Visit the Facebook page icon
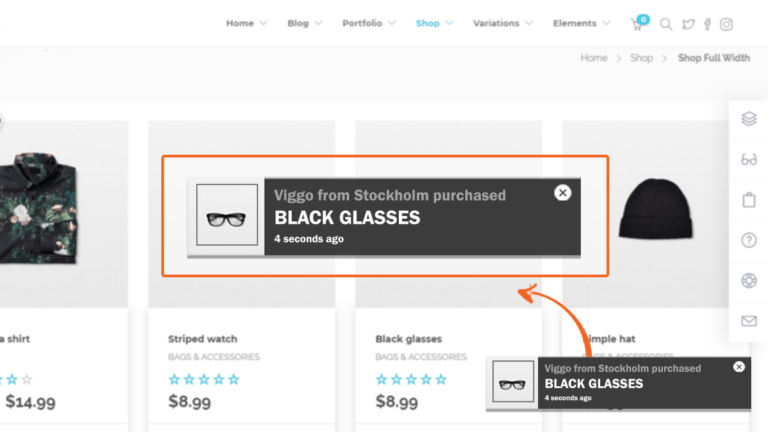 (x=707, y=24)
